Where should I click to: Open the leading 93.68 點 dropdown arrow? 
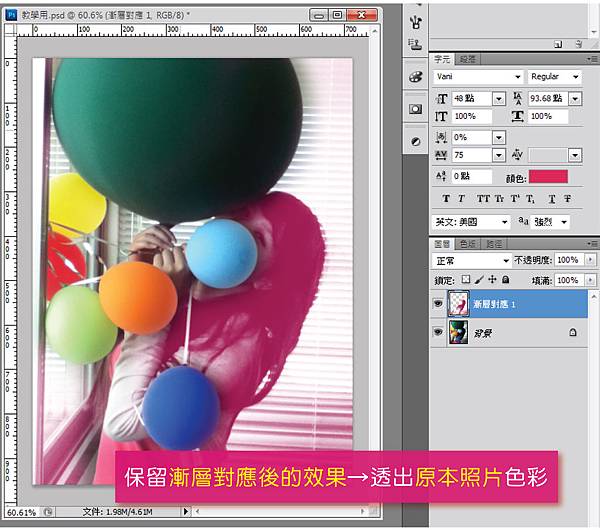(575, 99)
